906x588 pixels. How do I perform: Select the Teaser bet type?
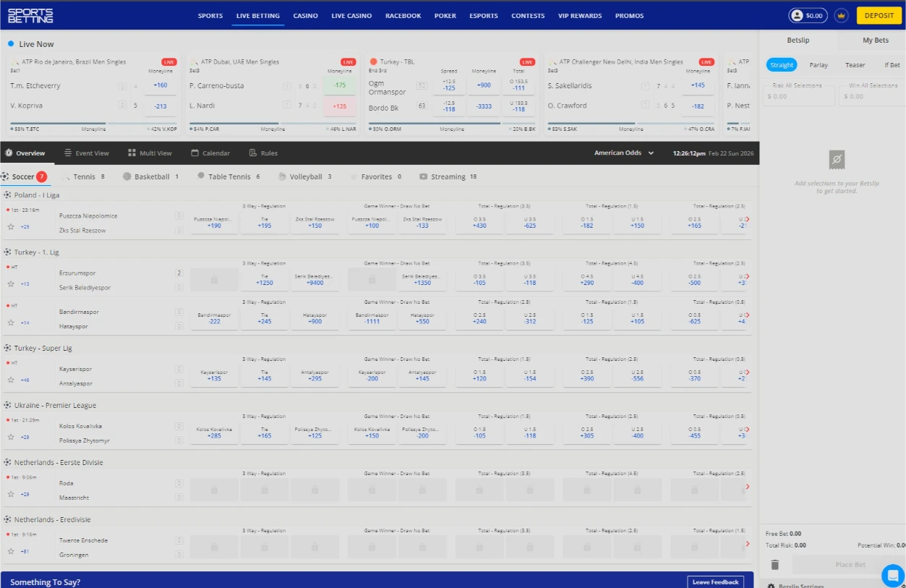855,65
